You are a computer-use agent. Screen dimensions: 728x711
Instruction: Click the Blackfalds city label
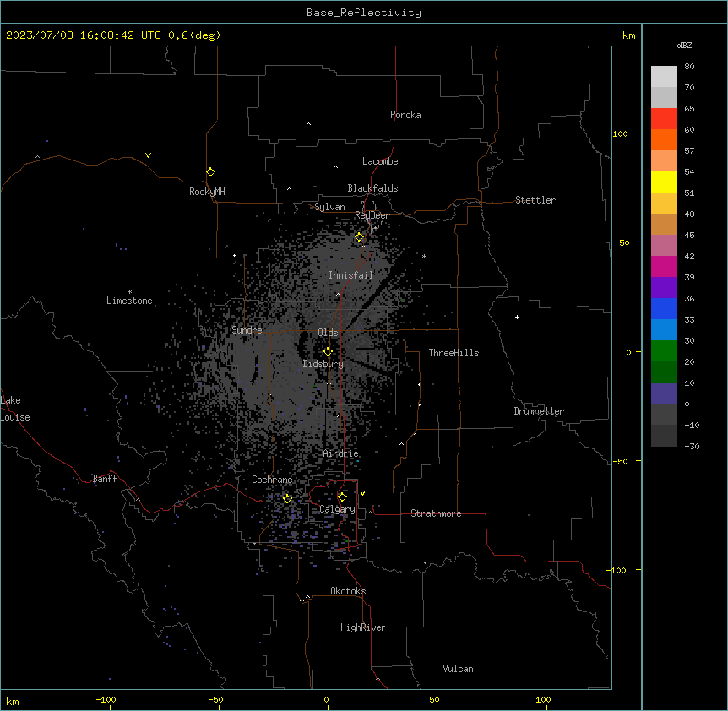pyautogui.click(x=372, y=188)
